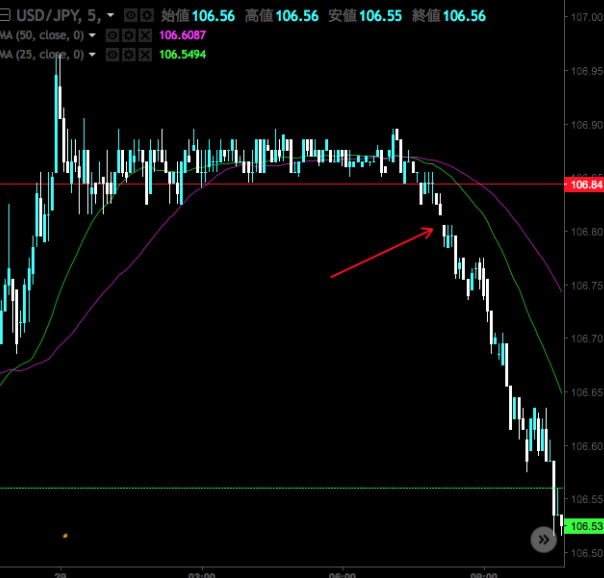Click the 03:00 time axis label
This screenshot has height=578, width=604.
pos(202,575)
